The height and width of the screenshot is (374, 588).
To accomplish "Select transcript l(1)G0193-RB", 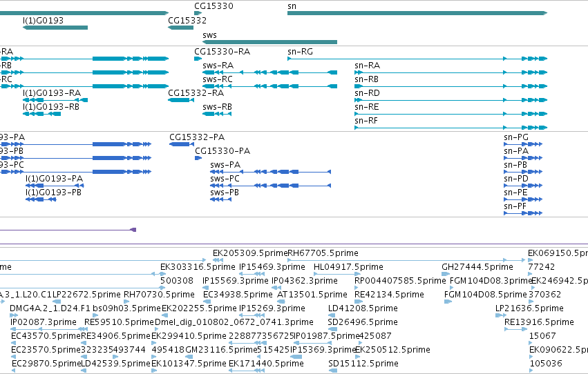I will [x=41, y=114].
